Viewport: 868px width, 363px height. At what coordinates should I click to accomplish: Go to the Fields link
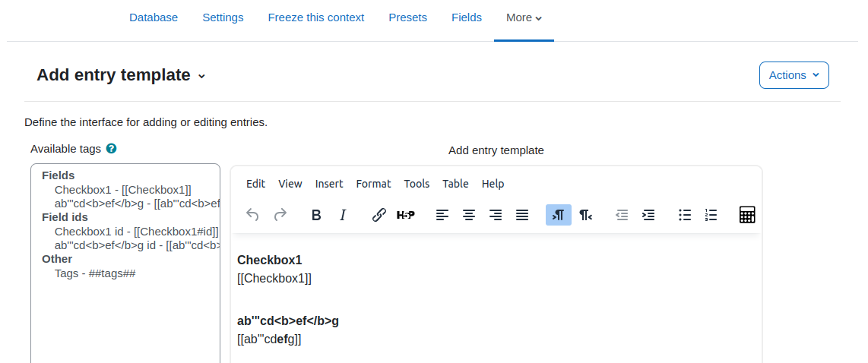(x=467, y=17)
